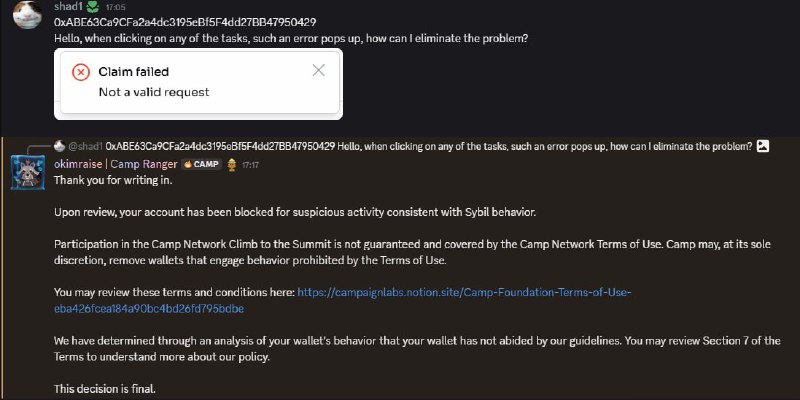Click the green badge beside shad1's name
The height and width of the screenshot is (400, 800).
[x=93, y=7]
